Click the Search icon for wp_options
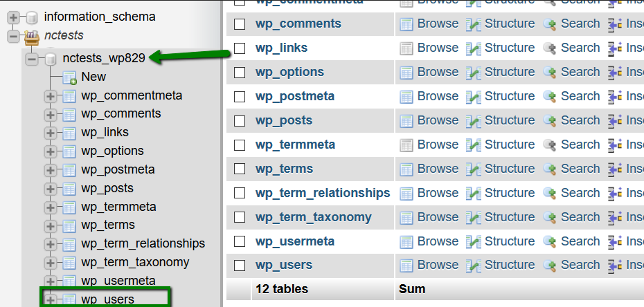 point(550,73)
